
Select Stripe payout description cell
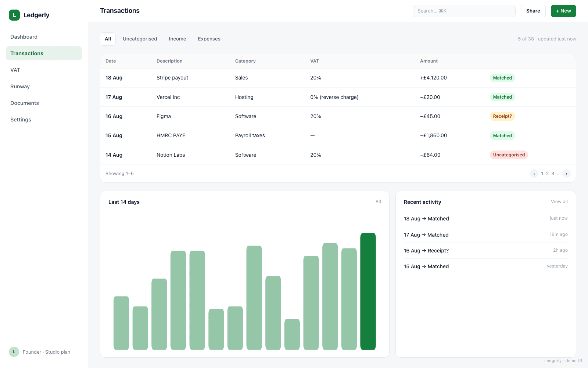(x=172, y=78)
